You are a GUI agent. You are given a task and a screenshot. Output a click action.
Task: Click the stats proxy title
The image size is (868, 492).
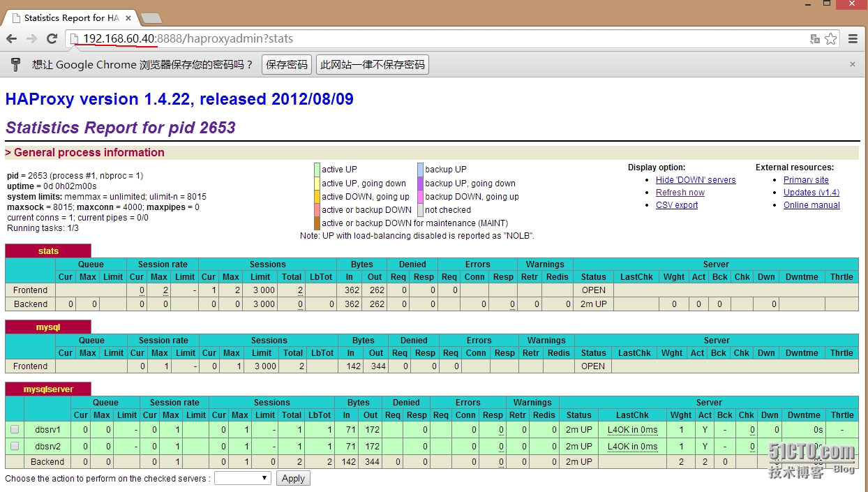48,251
